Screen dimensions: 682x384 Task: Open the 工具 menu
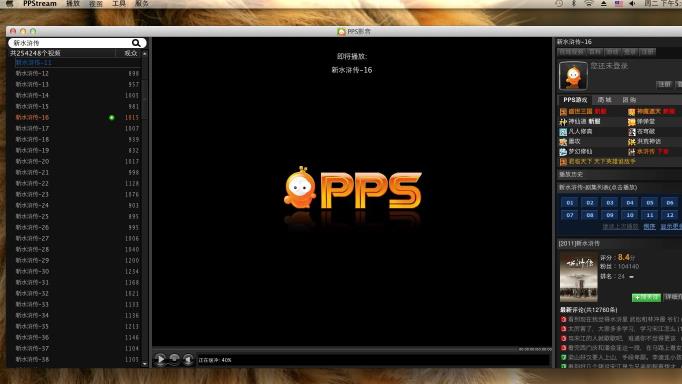119,3
